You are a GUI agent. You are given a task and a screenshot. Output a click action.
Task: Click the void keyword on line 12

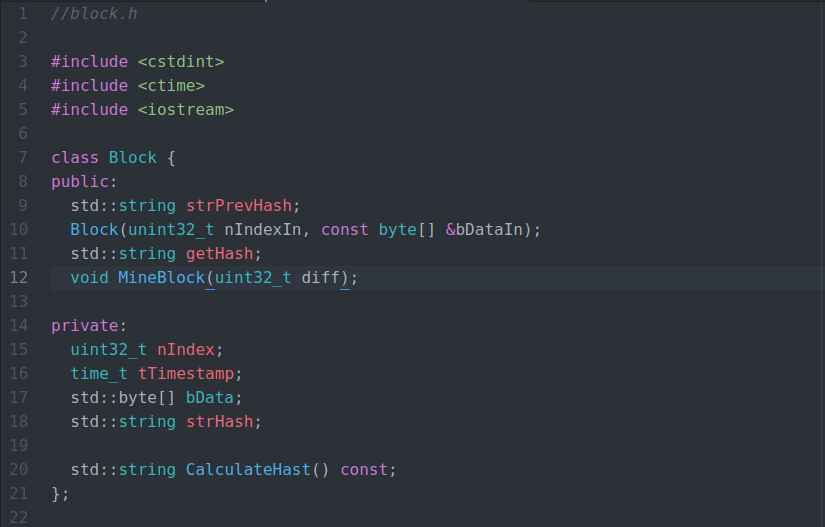coord(89,277)
